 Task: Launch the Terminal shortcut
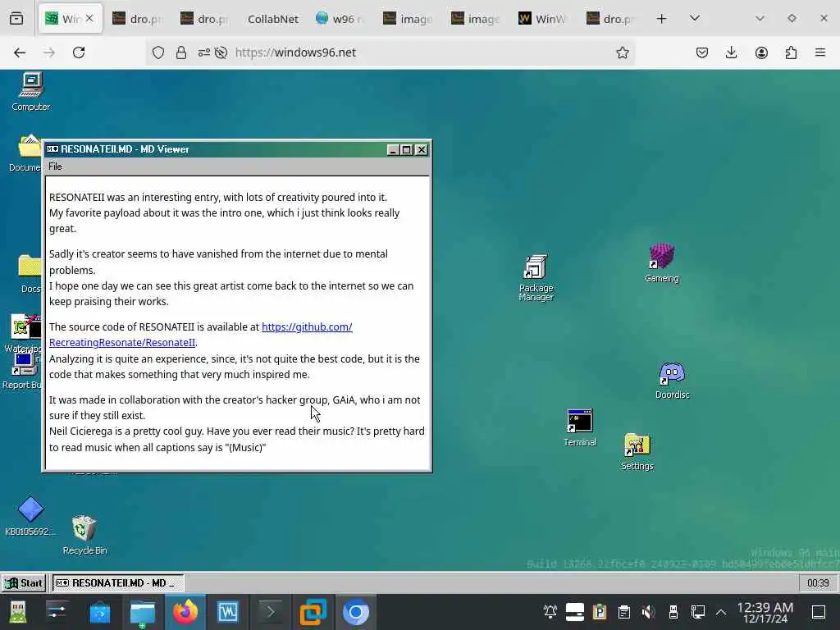(x=580, y=427)
